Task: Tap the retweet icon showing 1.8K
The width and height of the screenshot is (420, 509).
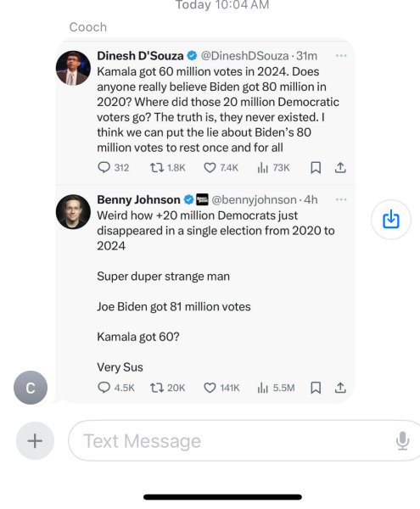Action: [x=156, y=167]
